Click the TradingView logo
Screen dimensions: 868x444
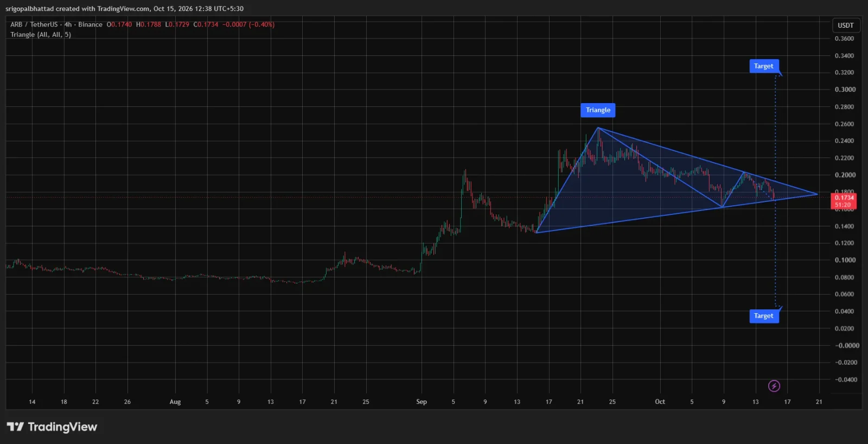point(52,427)
